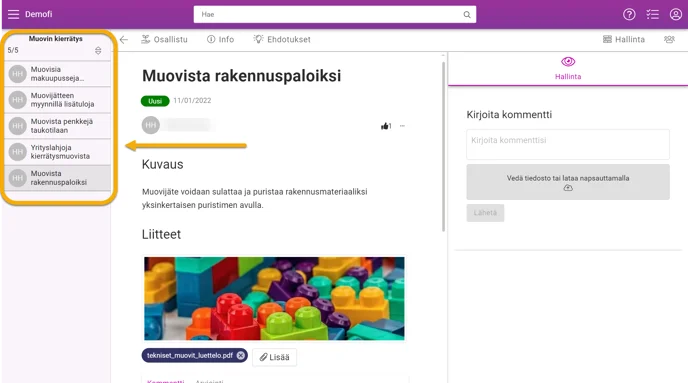Viewport: 688px width, 383px height.
Task: Click the Uusi status badge
Action: 155,101
